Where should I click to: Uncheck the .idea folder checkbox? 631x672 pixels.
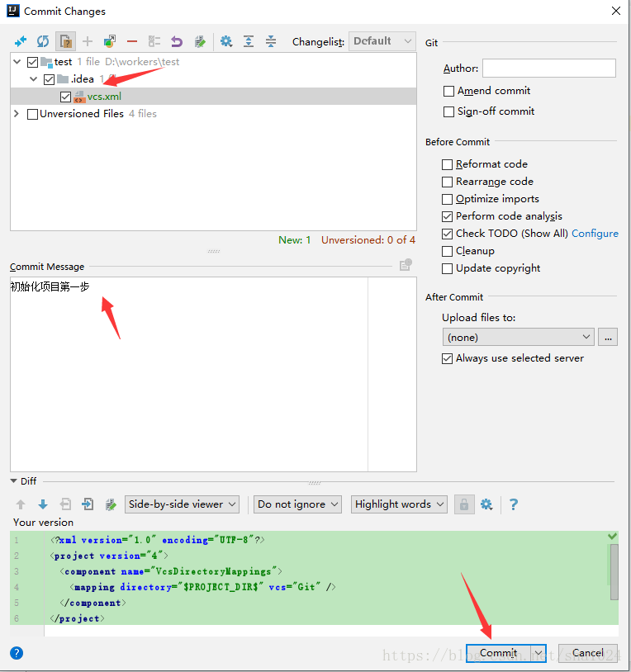click(50, 79)
